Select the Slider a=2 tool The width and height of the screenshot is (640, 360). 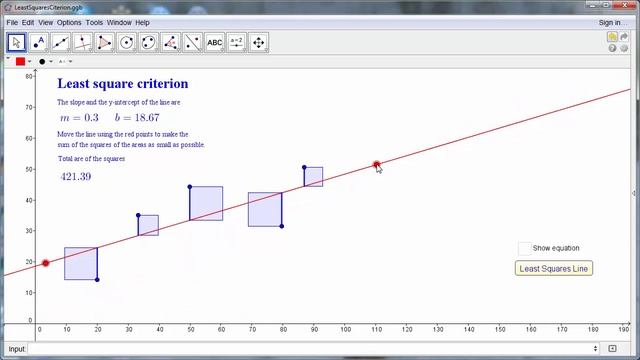(237, 42)
